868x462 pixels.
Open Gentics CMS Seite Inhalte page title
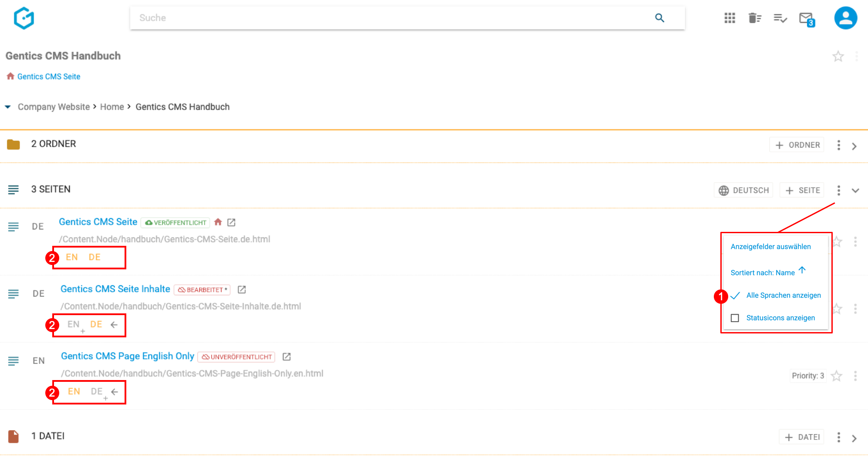[x=115, y=289]
